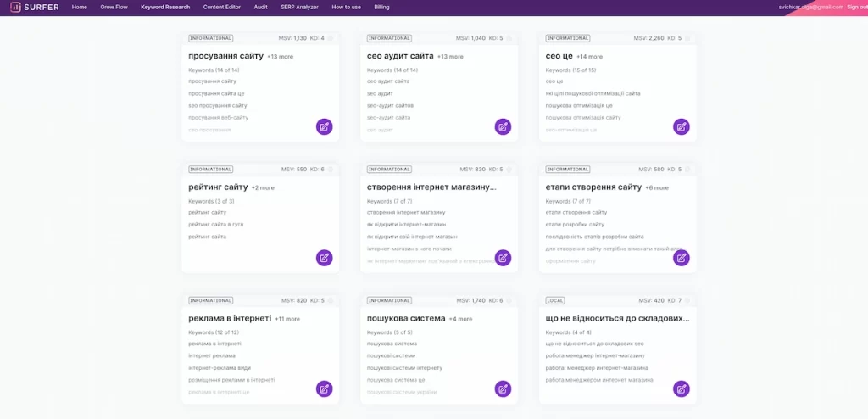Open editor for етапи створення сайту card

point(682,258)
